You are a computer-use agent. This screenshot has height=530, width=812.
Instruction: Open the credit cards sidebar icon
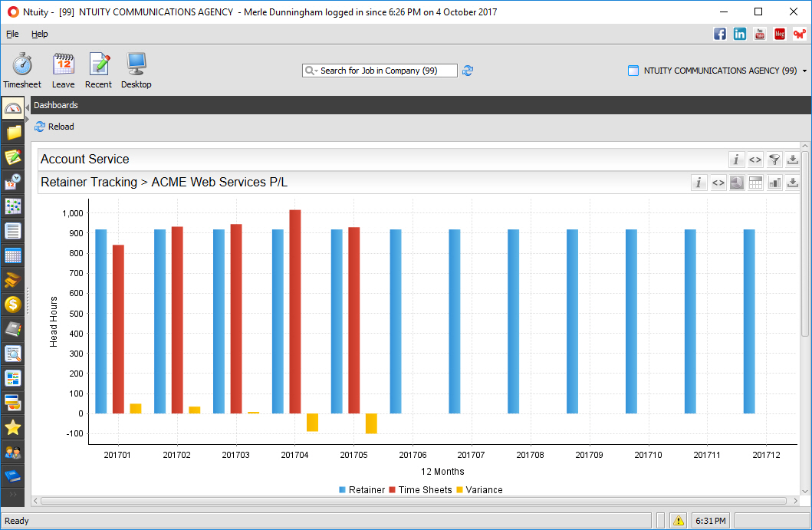pyautogui.click(x=13, y=403)
